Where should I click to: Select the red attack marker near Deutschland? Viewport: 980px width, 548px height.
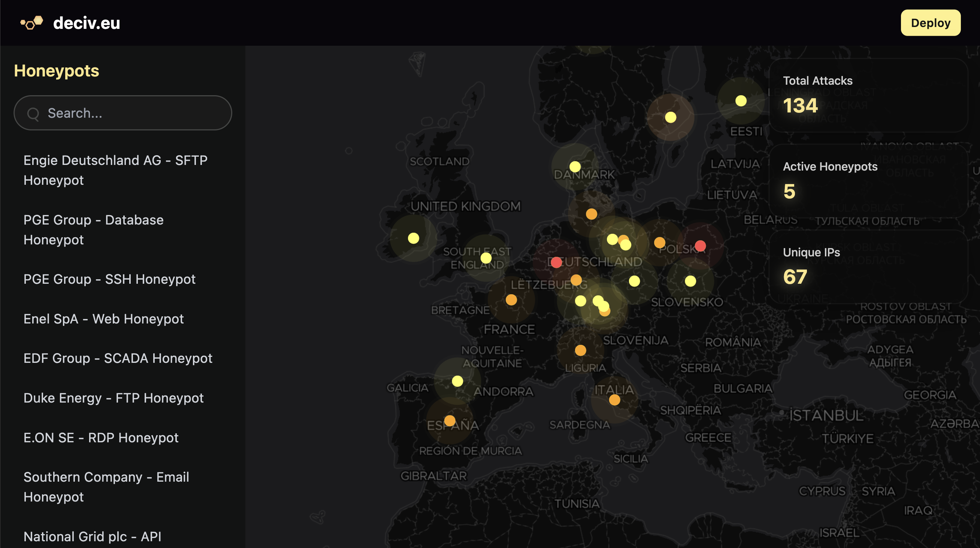point(556,262)
